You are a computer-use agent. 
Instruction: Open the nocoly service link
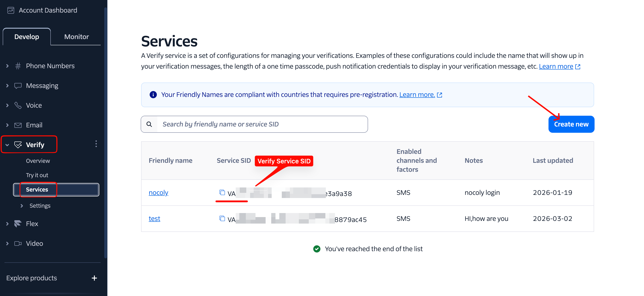click(x=158, y=192)
